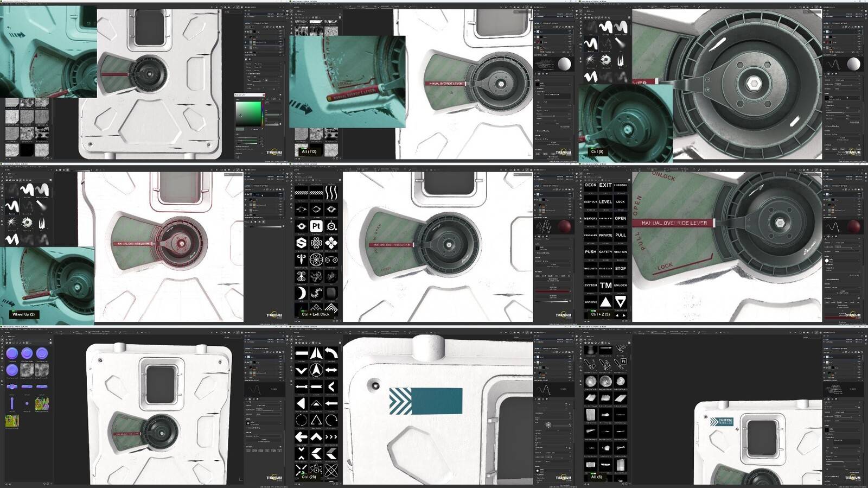
Task: Select the striped left chevron alpha
Action: click(331, 453)
